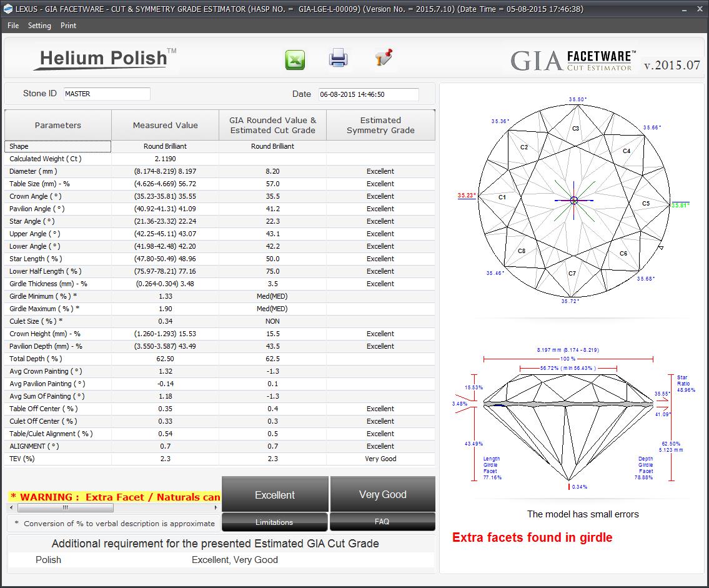Image resolution: width=709 pixels, height=588 pixels.
Task: Select the Table Size (mm) - % label
Action: tap(40, 184)
